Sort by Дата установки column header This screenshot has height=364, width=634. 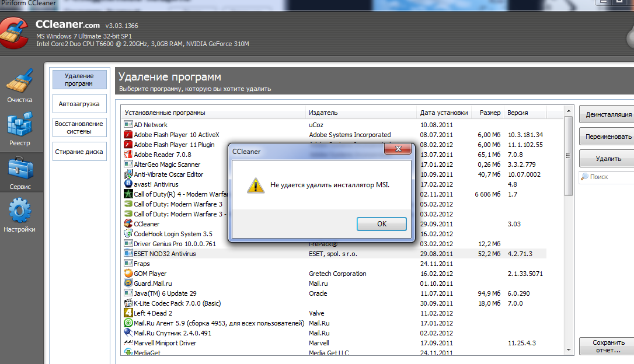click(x=444, y=113)
